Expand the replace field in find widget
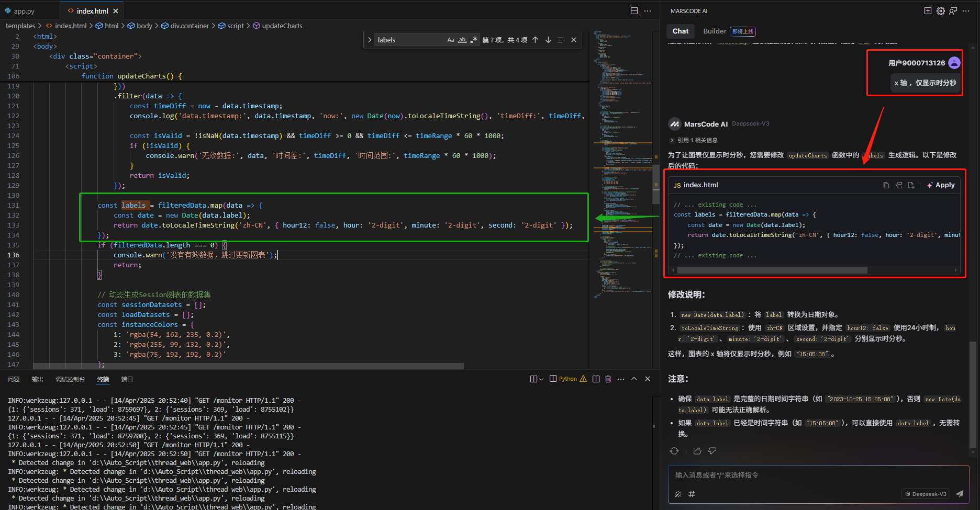 pyautogui.click(x=370, y=40)
